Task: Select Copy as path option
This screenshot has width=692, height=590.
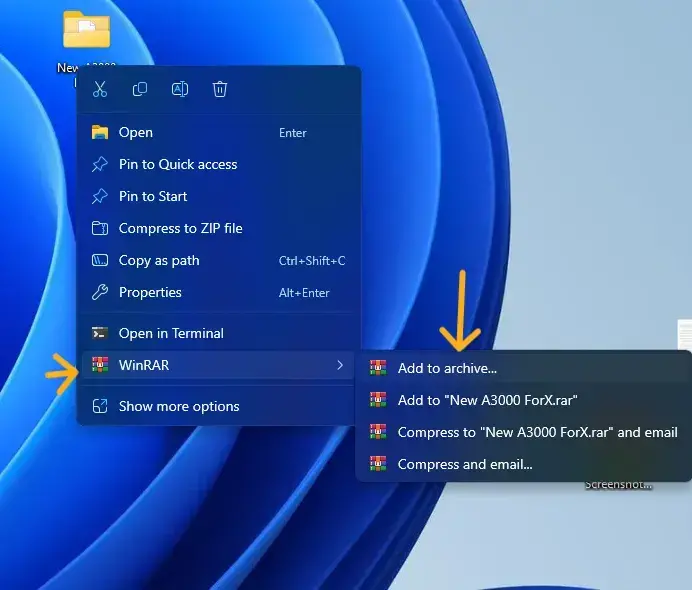Action: (x=159, y=261)
